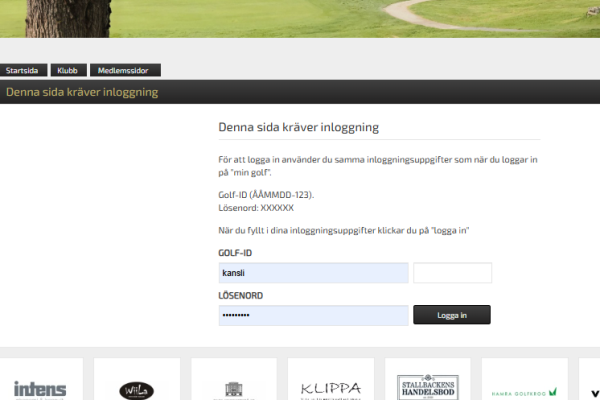Click into the Lösenord password field
Image resolution: width=600 pixels, height=400 pixels.
pyautogui.click(x=313, y=315)
